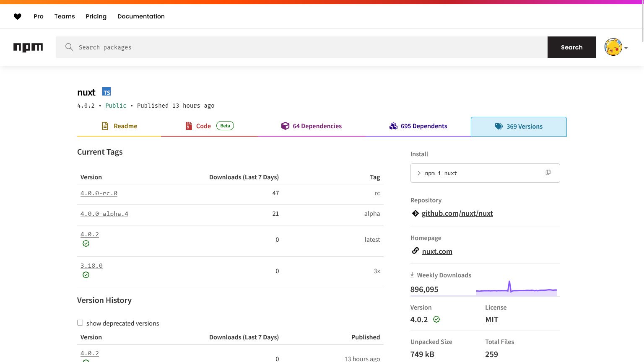Open github.com/nuxt/nuxt repository link
The height and width of the screenshot is (362, 644).
457,213
